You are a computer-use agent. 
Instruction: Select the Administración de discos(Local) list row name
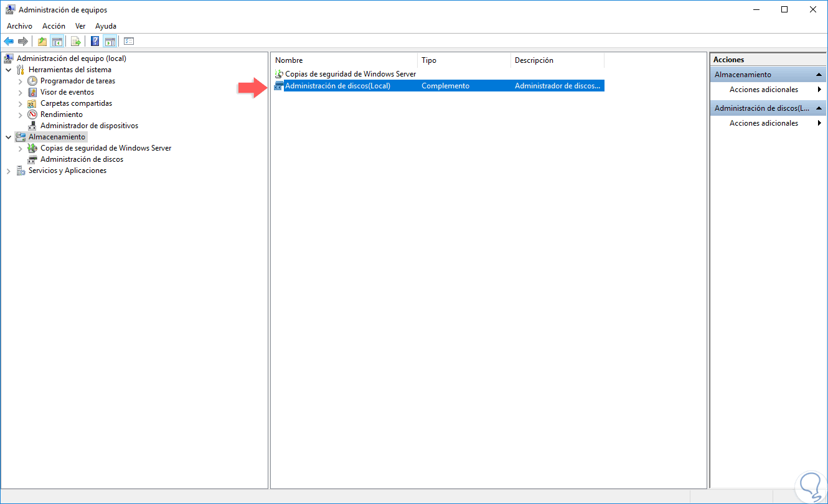[x=337, y=86]
